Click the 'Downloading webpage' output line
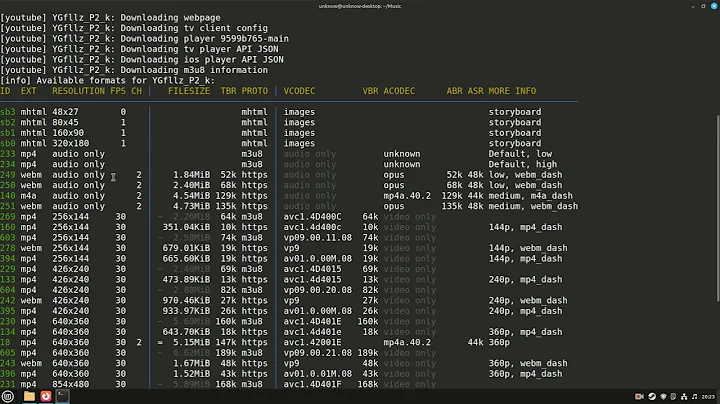The height and width of the screenshot is (404, 720). tap(110, 18)
